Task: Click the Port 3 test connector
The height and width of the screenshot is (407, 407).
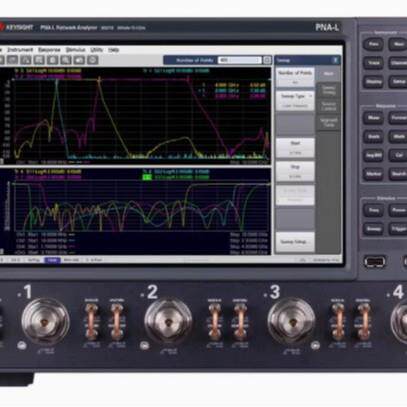Action: coord(292,321)
